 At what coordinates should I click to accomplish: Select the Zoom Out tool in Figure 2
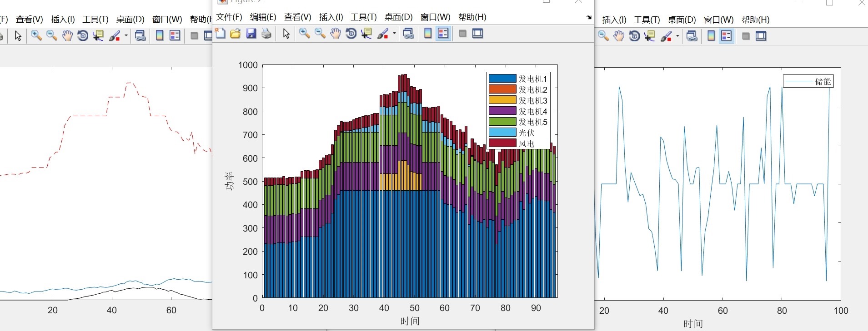pyautogui.click(x=320, y=34)
